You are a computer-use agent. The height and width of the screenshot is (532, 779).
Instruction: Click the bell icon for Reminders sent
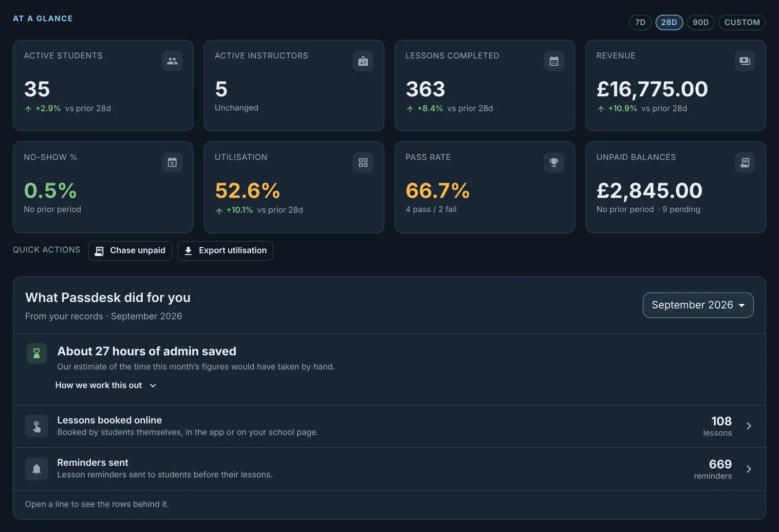37,469
